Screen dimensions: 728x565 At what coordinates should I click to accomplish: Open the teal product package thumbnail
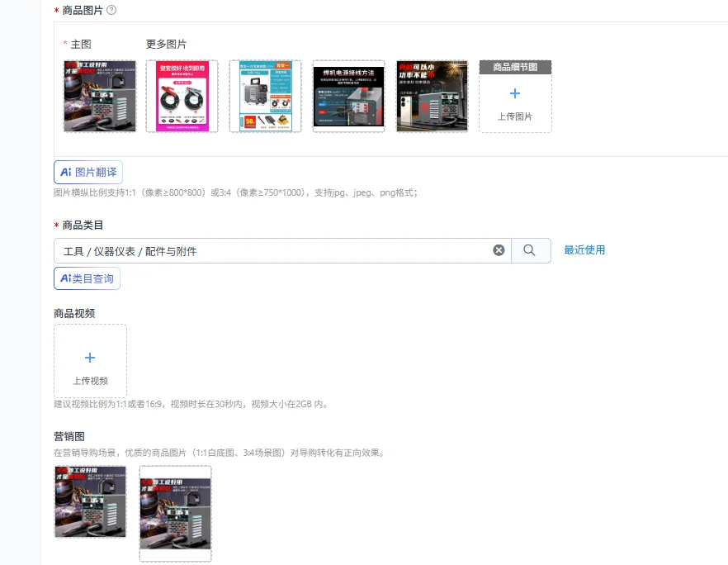(x=265, y=96)
